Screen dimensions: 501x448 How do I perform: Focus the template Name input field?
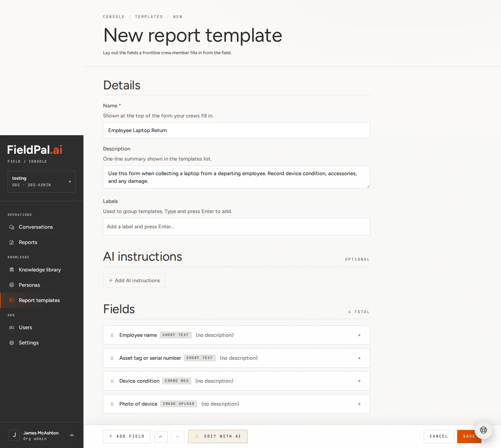[237, 130]
